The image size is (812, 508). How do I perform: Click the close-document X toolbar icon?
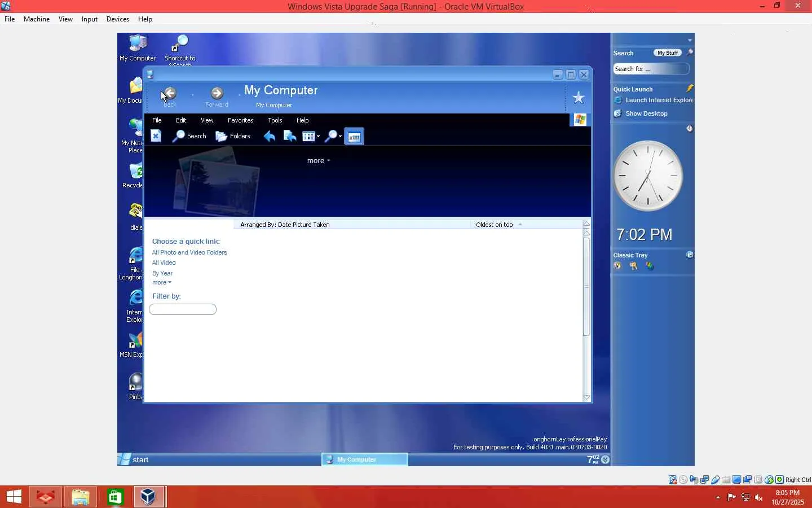pos(156,136)
